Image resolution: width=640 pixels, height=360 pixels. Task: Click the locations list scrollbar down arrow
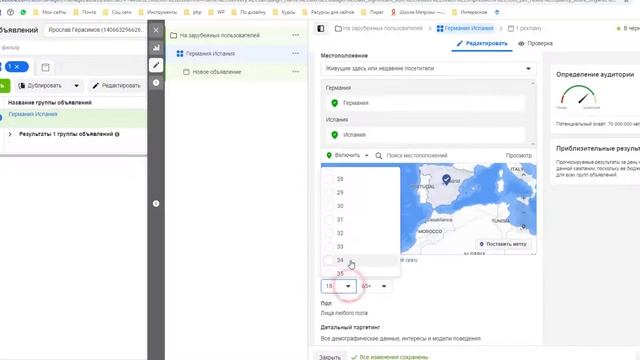coord(533,144)
